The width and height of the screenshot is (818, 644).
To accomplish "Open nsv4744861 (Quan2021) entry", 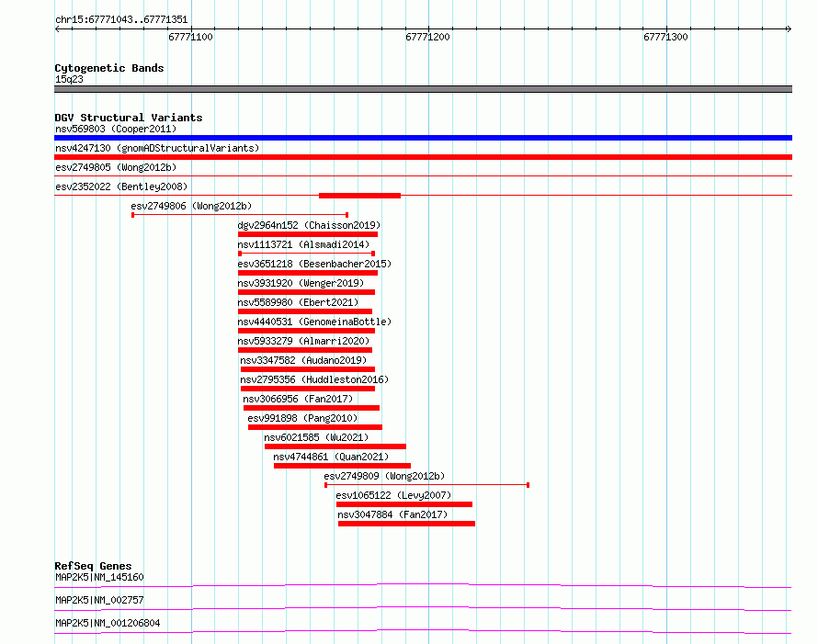I will [331, 457].
